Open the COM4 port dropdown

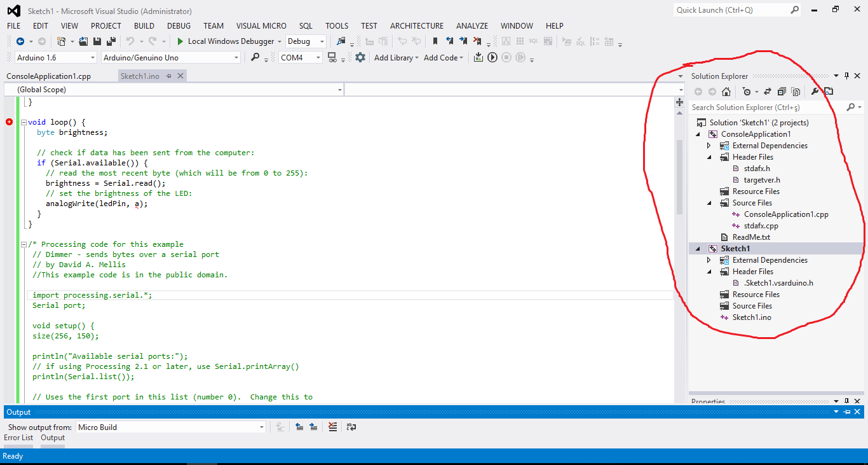point(318,57)
